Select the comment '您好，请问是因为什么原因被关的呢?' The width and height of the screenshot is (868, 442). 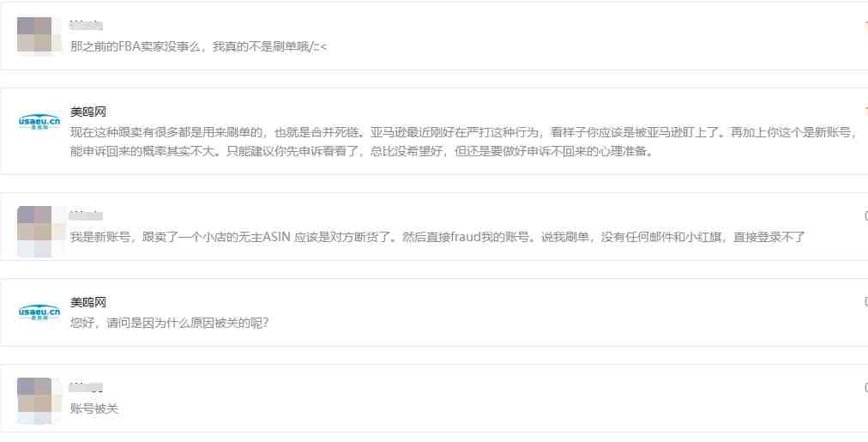(x=169, y=323)
